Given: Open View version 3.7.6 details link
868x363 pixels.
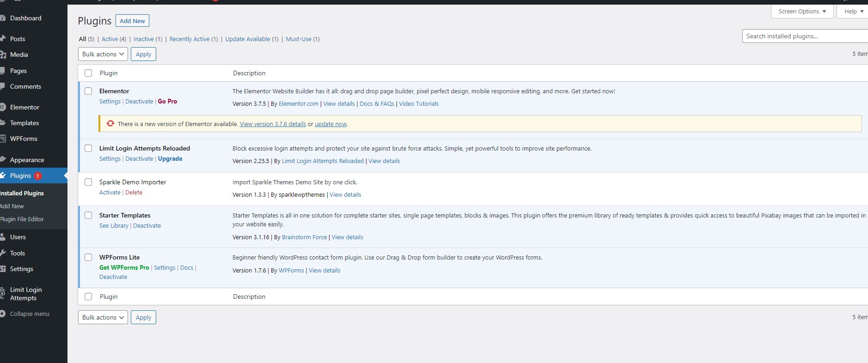Looking at the screenshot, I should pos(273,124).
